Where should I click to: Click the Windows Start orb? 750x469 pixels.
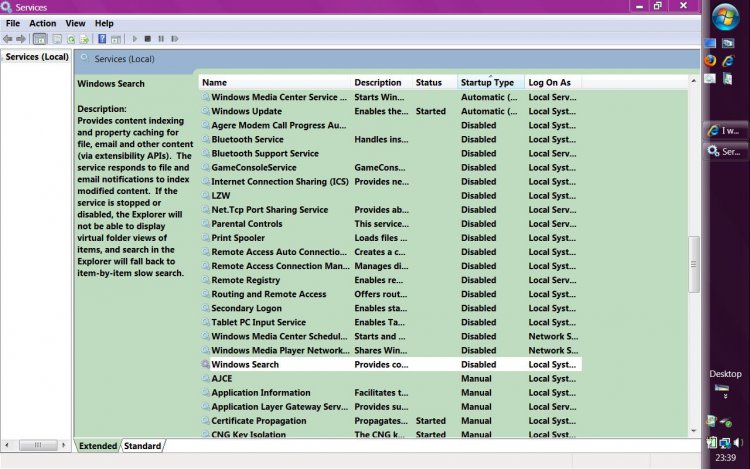[x=725, y=17]
